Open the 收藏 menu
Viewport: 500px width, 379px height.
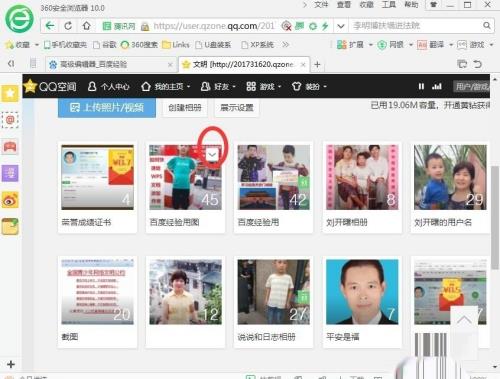click(366, 5)
